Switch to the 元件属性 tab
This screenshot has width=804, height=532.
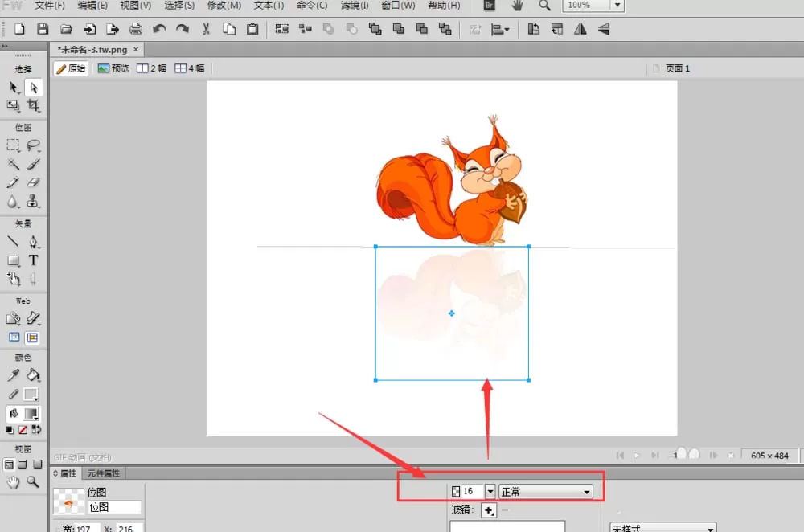coord(104,473)
